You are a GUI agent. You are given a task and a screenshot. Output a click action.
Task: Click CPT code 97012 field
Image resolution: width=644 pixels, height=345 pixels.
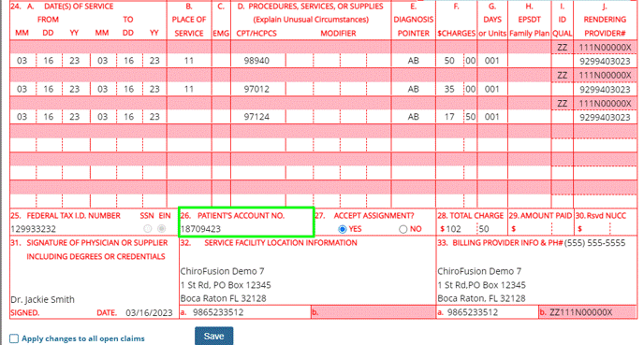pos(258,89)
